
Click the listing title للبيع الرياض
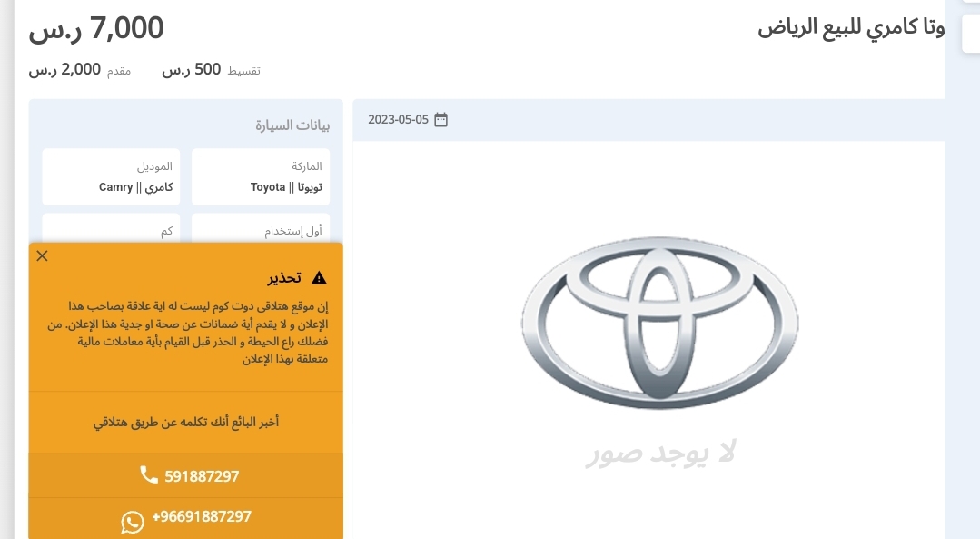(811, 27)
